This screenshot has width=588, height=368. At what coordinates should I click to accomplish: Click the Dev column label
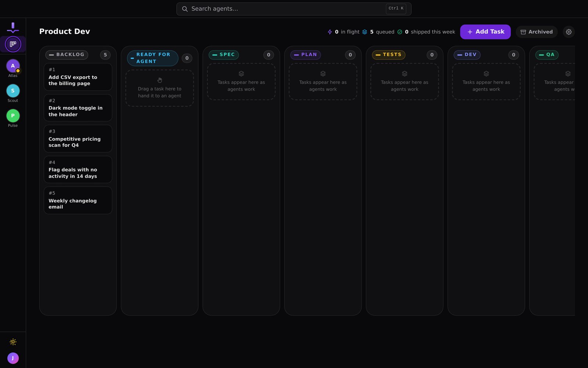point(467,55)
